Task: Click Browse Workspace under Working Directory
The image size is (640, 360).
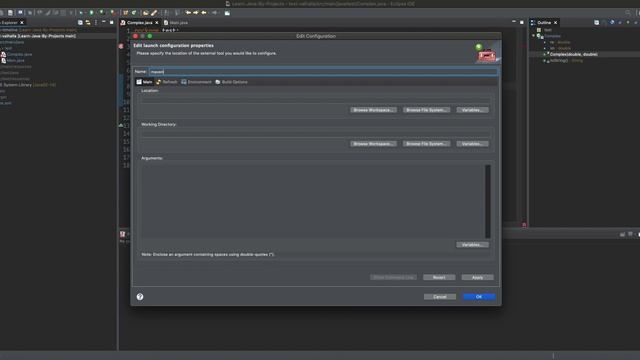Action: click(373, 144)
